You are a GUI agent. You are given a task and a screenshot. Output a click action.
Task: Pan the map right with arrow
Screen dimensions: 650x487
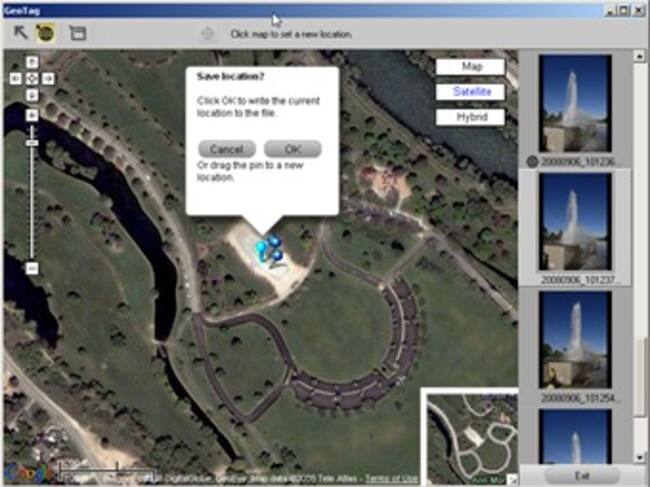coord(47,78)
